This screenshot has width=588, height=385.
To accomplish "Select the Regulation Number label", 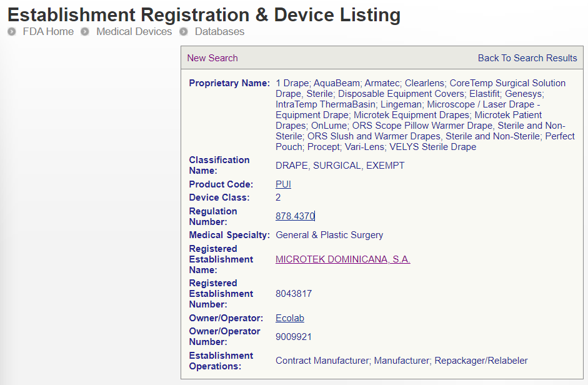I will tap(213, 216).
